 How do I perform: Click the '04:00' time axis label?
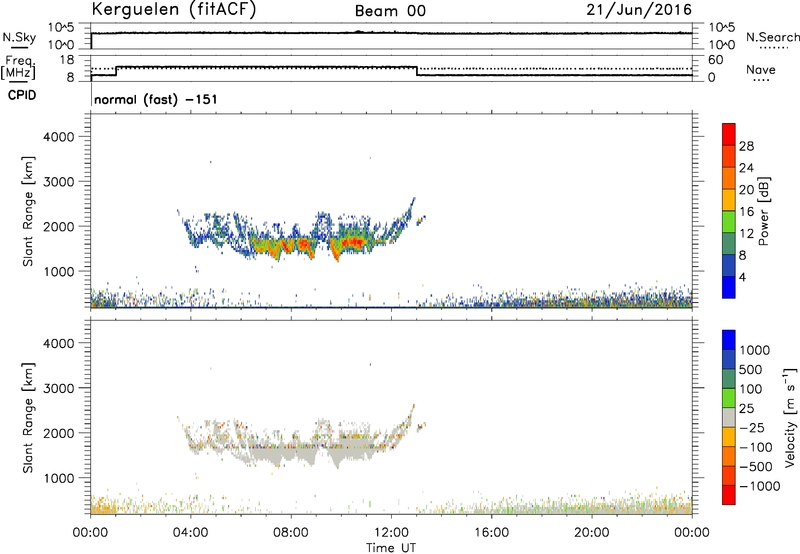(190, 533)
